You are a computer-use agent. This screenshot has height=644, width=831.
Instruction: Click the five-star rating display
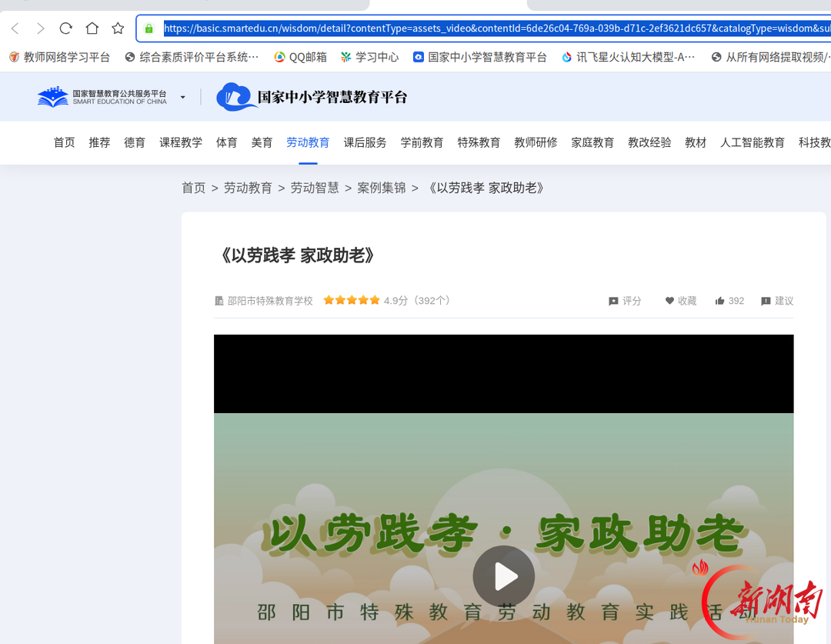click(x=352, y=301)
